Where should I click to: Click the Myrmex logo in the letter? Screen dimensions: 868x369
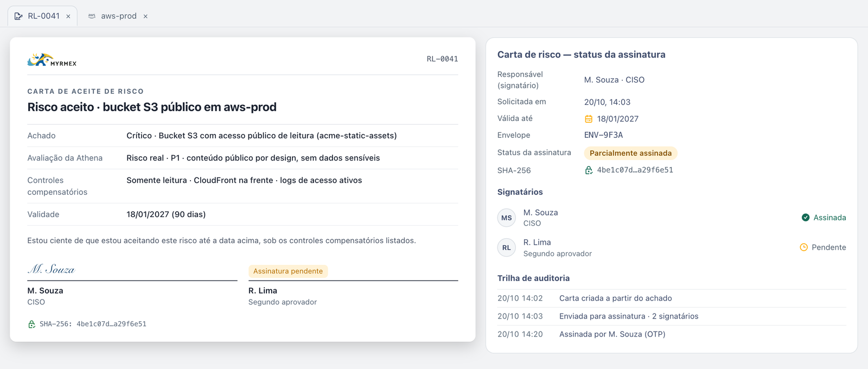52,60
